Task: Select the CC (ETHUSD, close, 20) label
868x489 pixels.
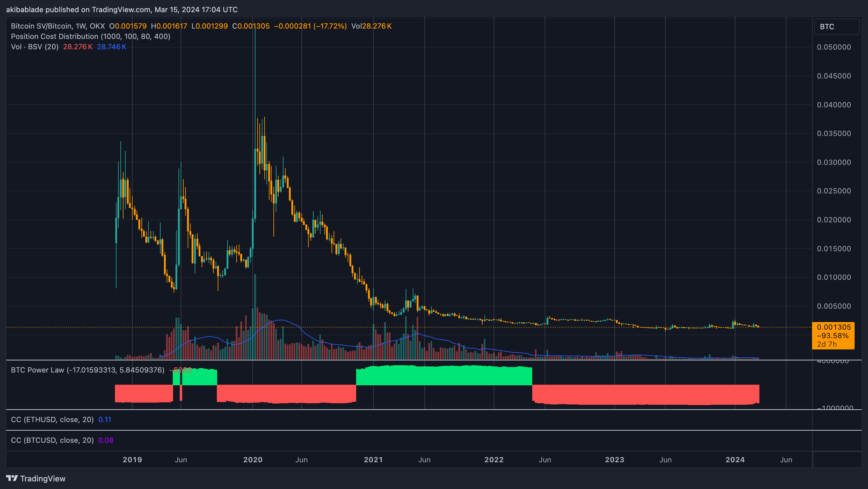Action: coord(52,420)
